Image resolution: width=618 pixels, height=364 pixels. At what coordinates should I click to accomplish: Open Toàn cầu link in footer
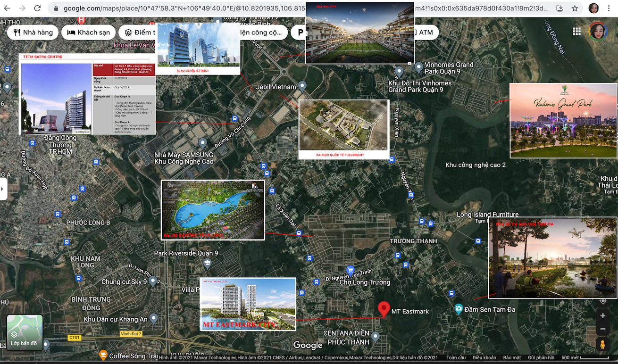456,358
